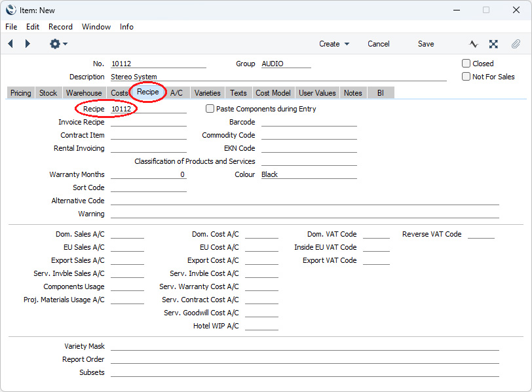Click the Reverse VAT Code field
Image resolution: width=532 pixels, height=392 pixels.
(481, 234)
